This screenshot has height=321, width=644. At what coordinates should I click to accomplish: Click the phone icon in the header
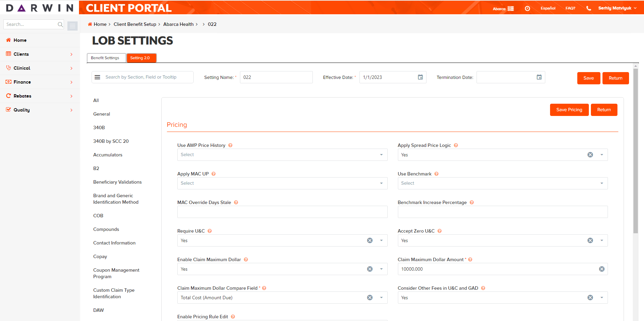[589, 9]
